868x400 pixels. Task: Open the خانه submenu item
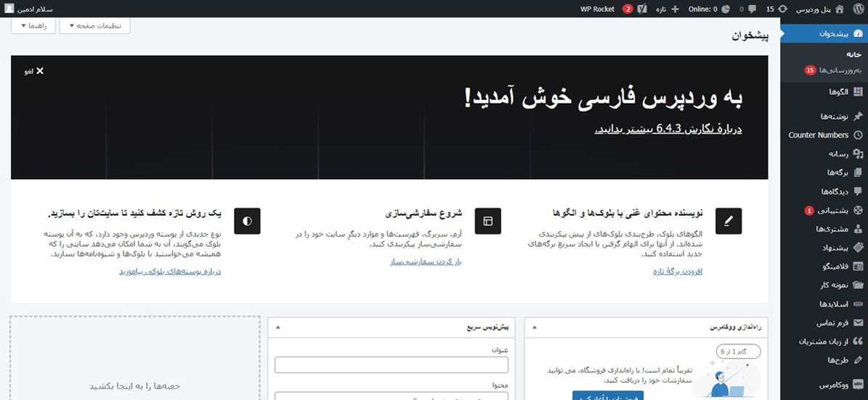coord(855,54)
